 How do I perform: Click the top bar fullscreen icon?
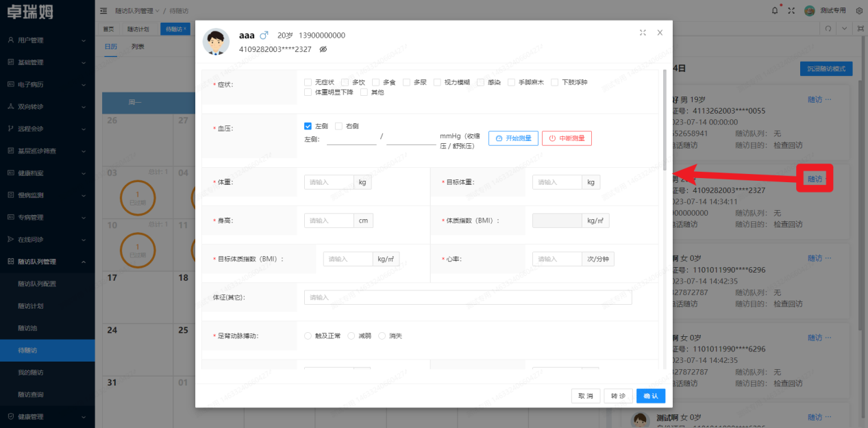pyautogui.click(x=791, y=10)
